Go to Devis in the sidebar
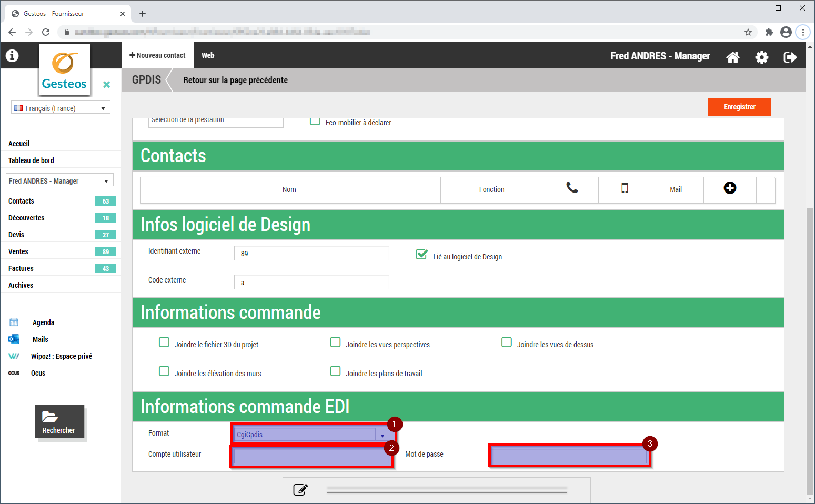Image resolution: width=815 pixels, height=504 pixels. (16, 235)
